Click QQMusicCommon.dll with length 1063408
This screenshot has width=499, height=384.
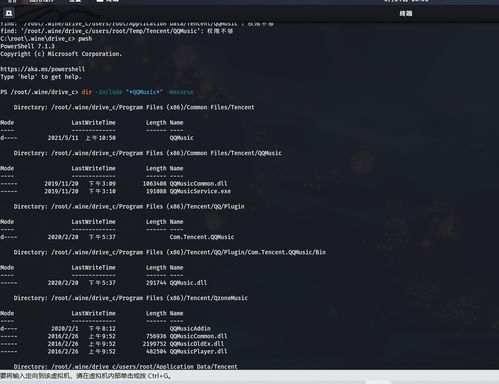point(198,184)
